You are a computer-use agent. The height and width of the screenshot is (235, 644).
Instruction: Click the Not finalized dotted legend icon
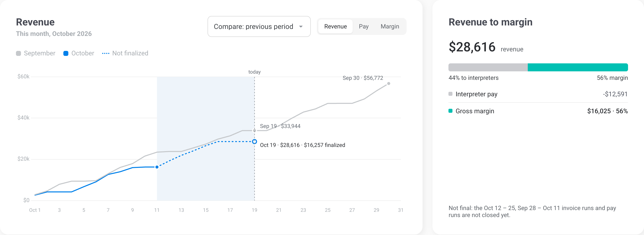click(x=106, y=53)
